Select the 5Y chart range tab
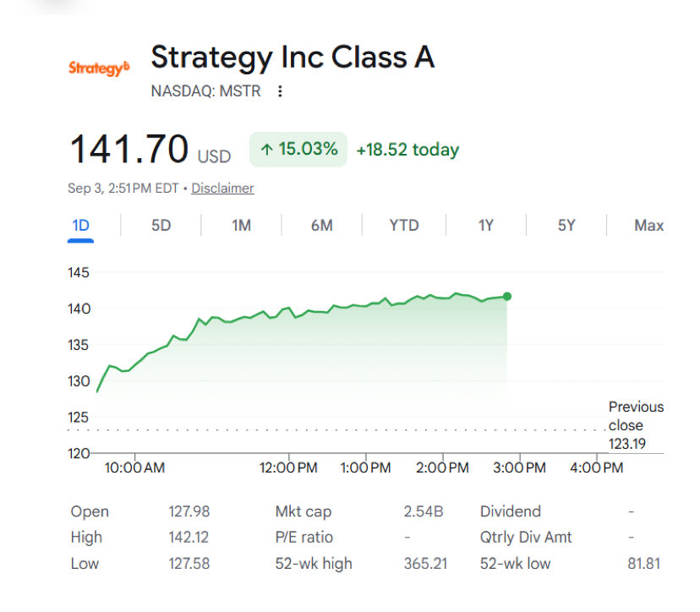Image resolution: width=700 pixels, height=612 pixels. tap(566, 226)
